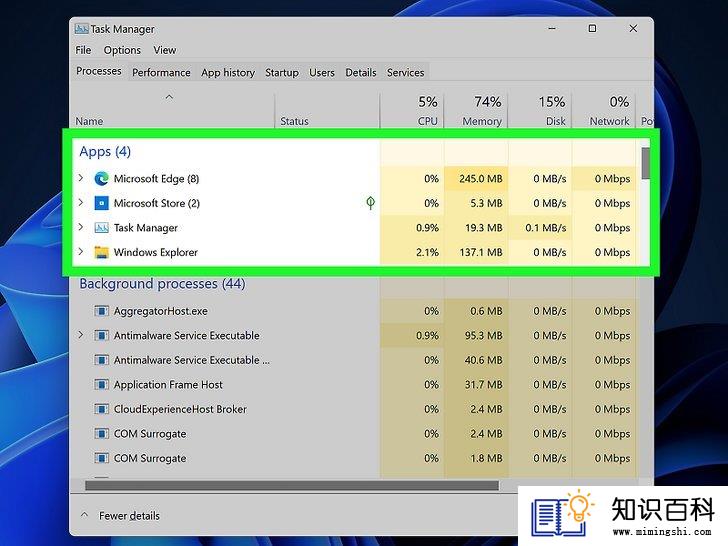Click Edge's 245.0 MB memory value

click(x=481, y=179)
